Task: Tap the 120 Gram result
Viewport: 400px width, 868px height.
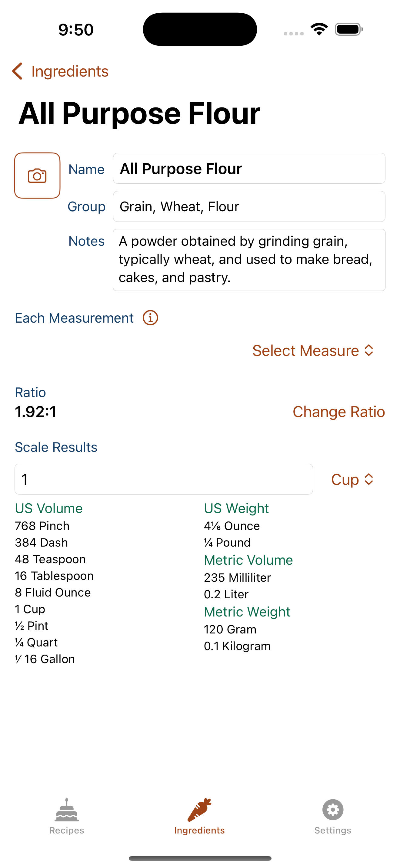Action: click(x=230, y=629)
